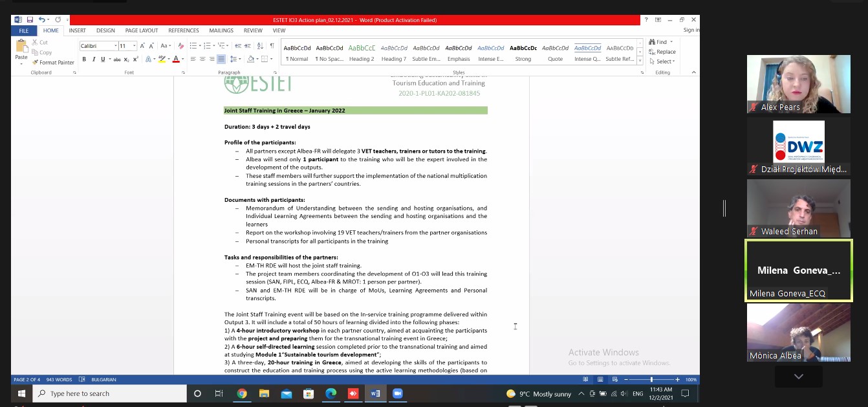This screenshot has width=868, height=407.
Task: Cut the selected text
Action: tap(39, 43)
